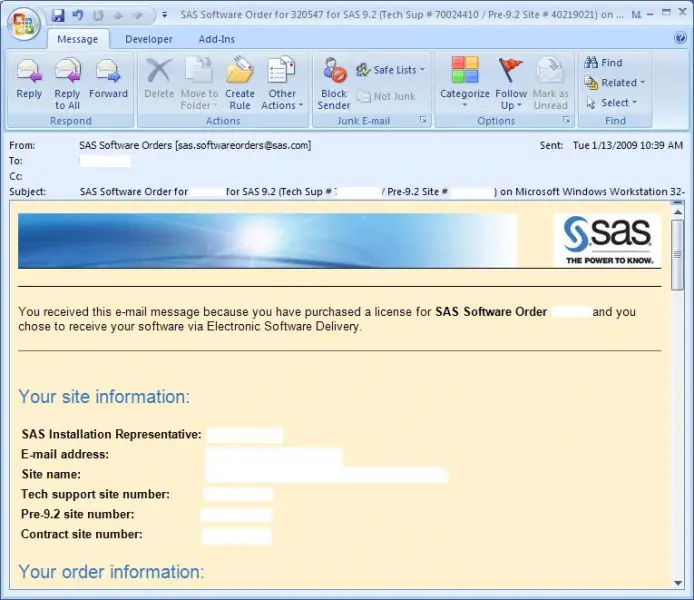This screenshot has width=694, height=600.
Task: Click the vertical scrollbar thumb
Action: coord(678,255)
